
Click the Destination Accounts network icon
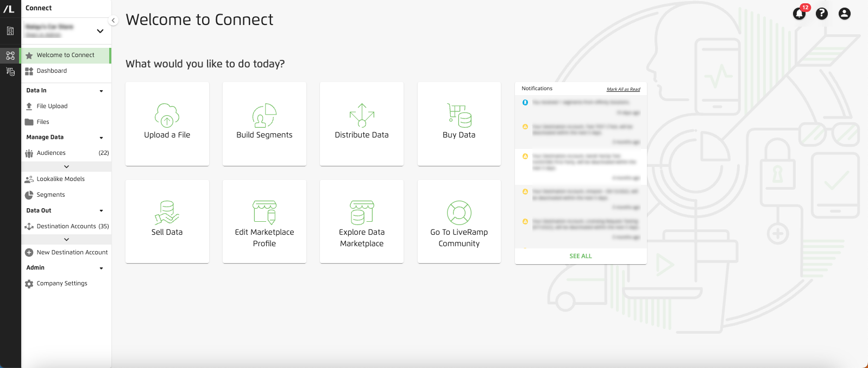(29, 227)
